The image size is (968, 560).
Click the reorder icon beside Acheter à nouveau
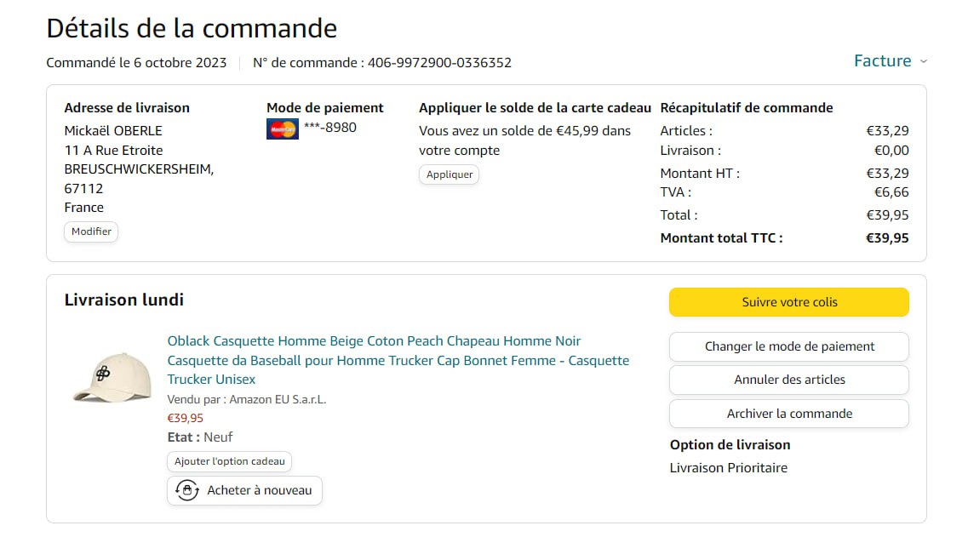click(187, 490)
